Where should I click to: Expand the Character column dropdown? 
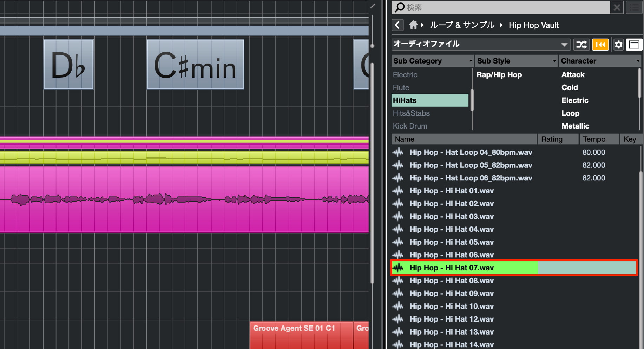click(600, 61)
